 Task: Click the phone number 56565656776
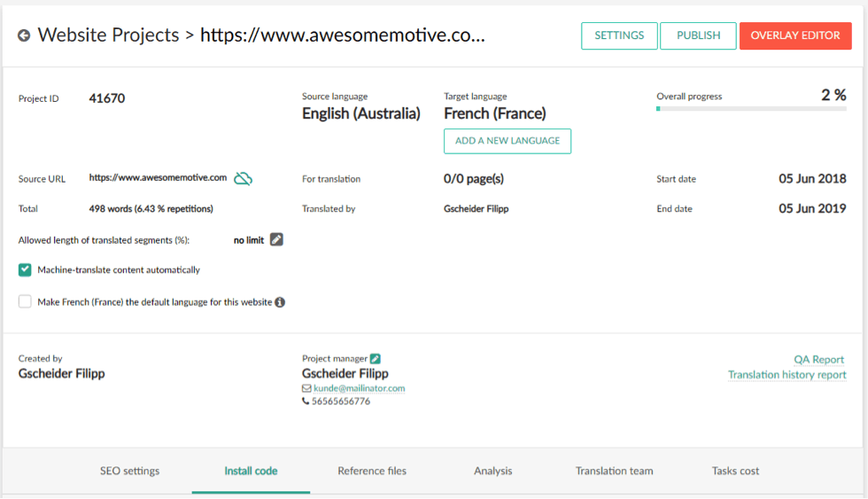[341, 401]
